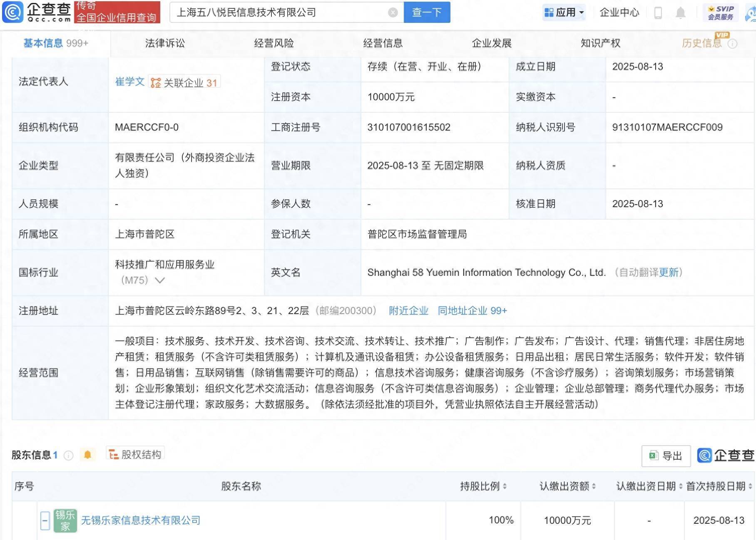
Task: Click the mobile phone app icon
Action: [658, 12]
